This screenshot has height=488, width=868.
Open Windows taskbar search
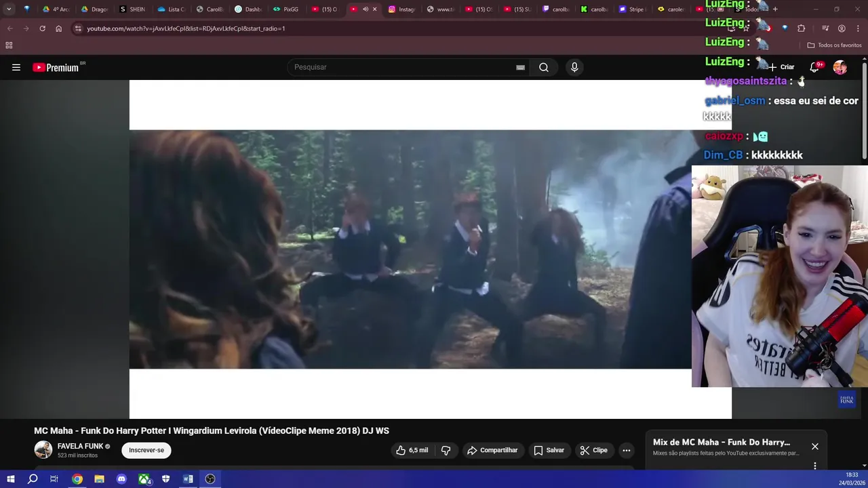[x=33, y=479]
